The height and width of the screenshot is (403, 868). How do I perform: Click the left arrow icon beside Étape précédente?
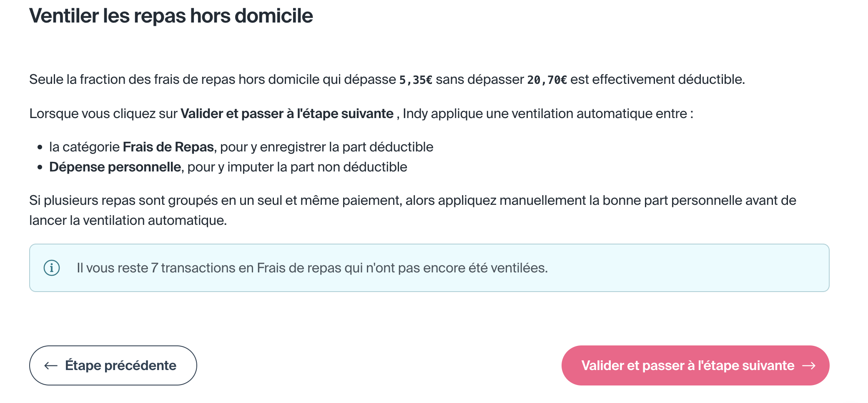pyautogui.click(x=51, y=366)
